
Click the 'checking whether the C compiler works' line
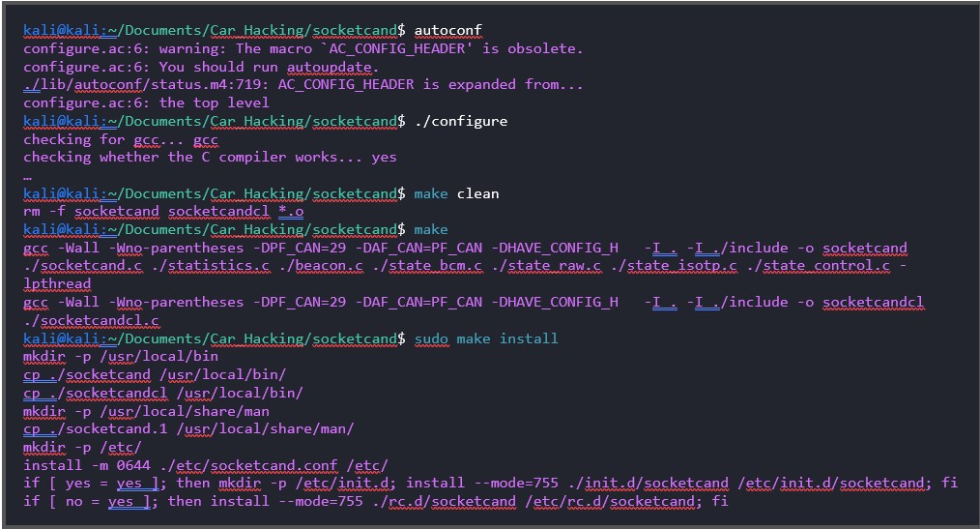tap(210, 157)
